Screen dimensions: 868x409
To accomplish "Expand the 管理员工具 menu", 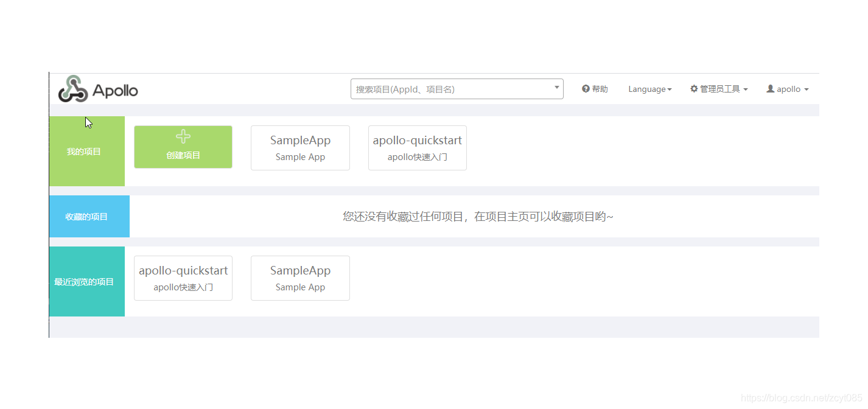I will 719,89.
